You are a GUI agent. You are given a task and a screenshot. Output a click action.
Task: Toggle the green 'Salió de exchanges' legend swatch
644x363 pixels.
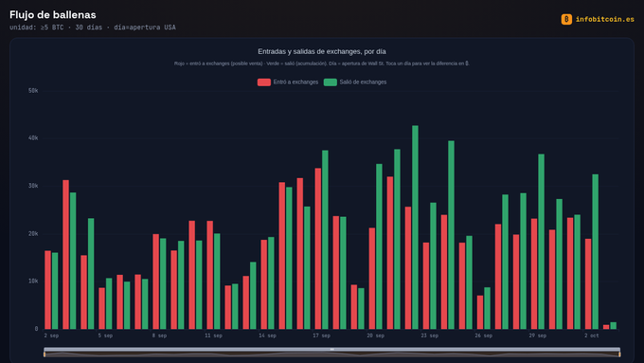click(331, 82)
